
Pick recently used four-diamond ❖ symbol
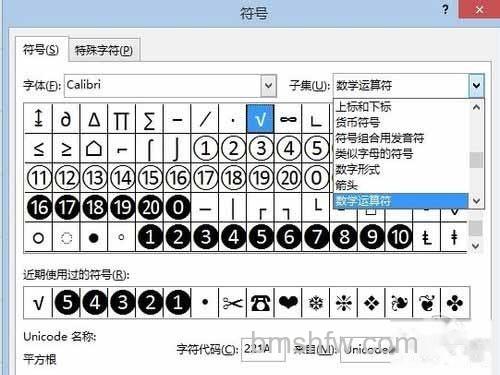coord(371,303)
